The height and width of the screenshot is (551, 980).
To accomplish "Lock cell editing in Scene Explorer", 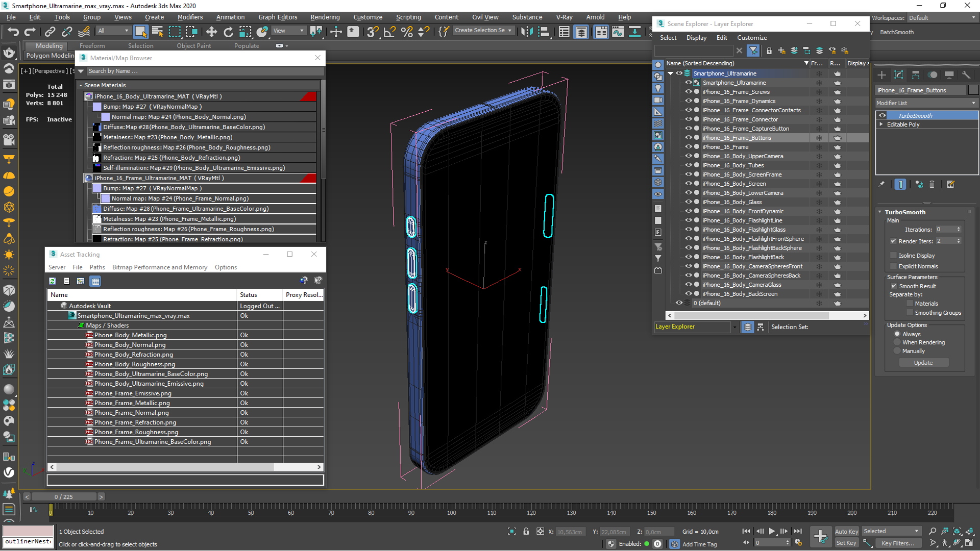I will 769,51.
